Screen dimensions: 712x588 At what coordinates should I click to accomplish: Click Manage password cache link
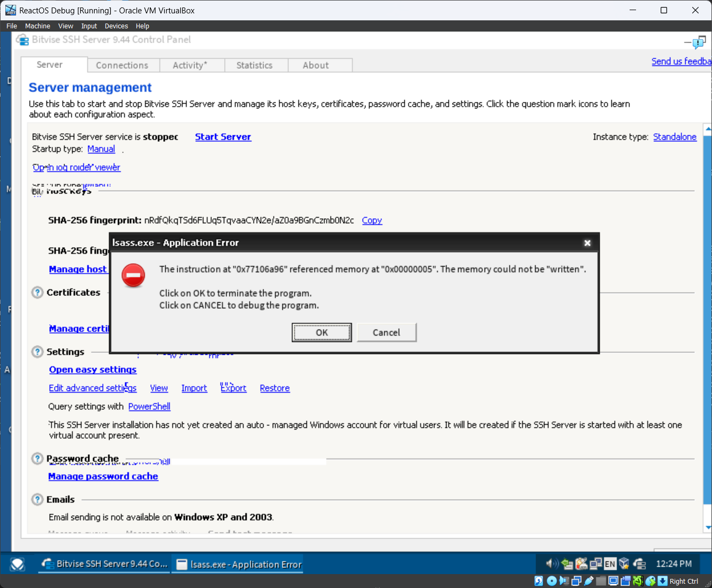tap(103, 476)
